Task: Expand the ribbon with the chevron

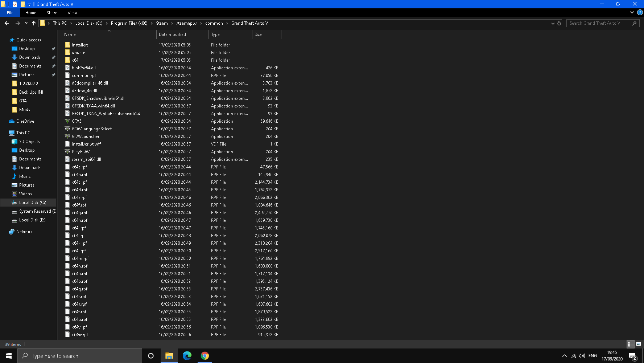Action: tap(632, 12)
